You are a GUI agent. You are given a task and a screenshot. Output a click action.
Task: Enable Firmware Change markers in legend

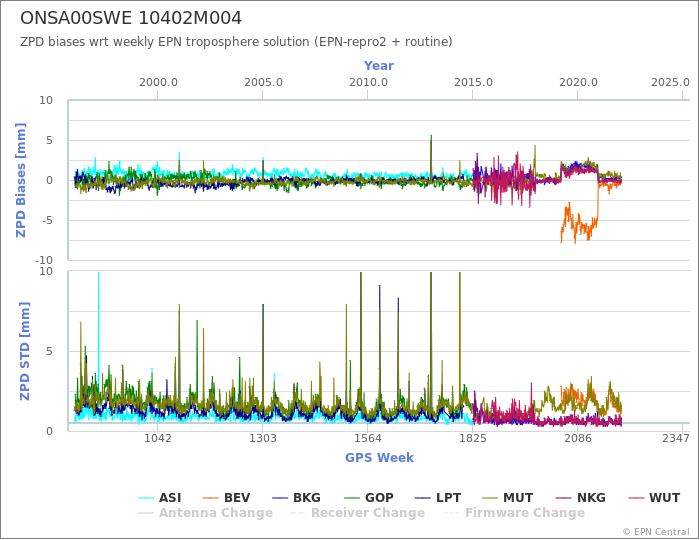point(514,513)
